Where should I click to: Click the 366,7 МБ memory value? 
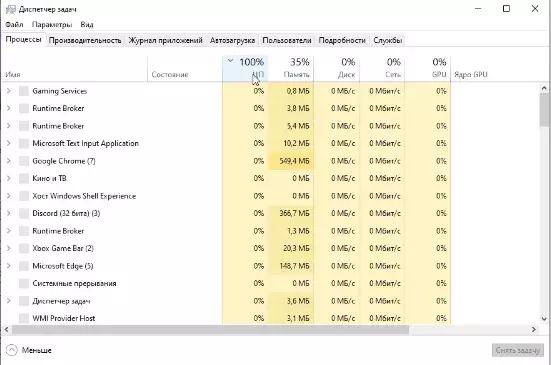294,213
